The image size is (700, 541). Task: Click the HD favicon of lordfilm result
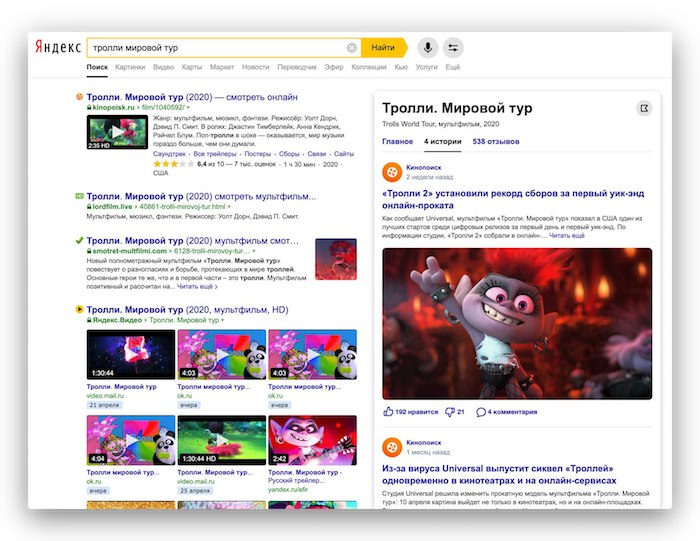point(79,196)
